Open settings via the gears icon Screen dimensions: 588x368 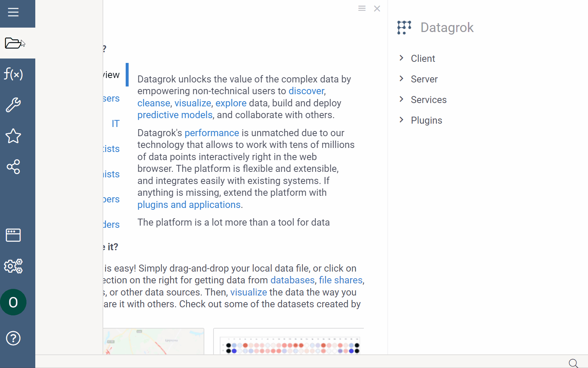click(13, 266)
